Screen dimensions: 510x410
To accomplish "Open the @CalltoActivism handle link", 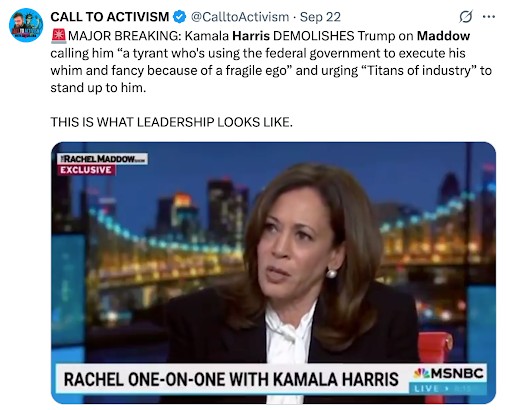I will point(240,17).
